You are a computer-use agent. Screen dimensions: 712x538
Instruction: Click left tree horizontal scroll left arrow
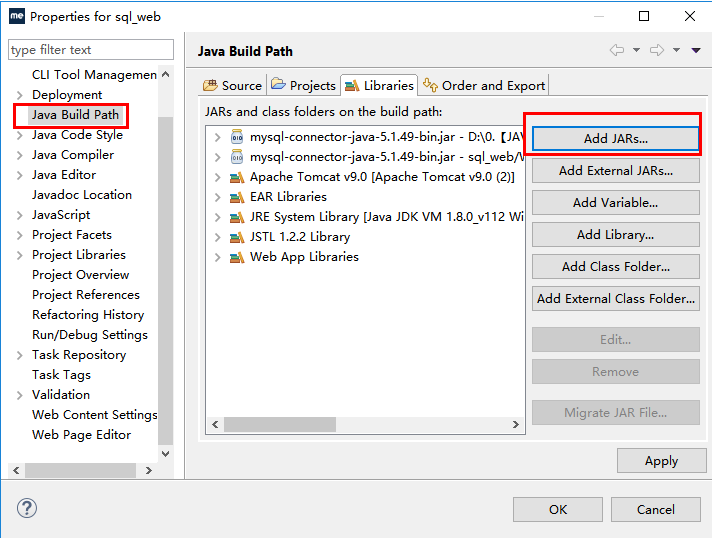tap(16, 470)
